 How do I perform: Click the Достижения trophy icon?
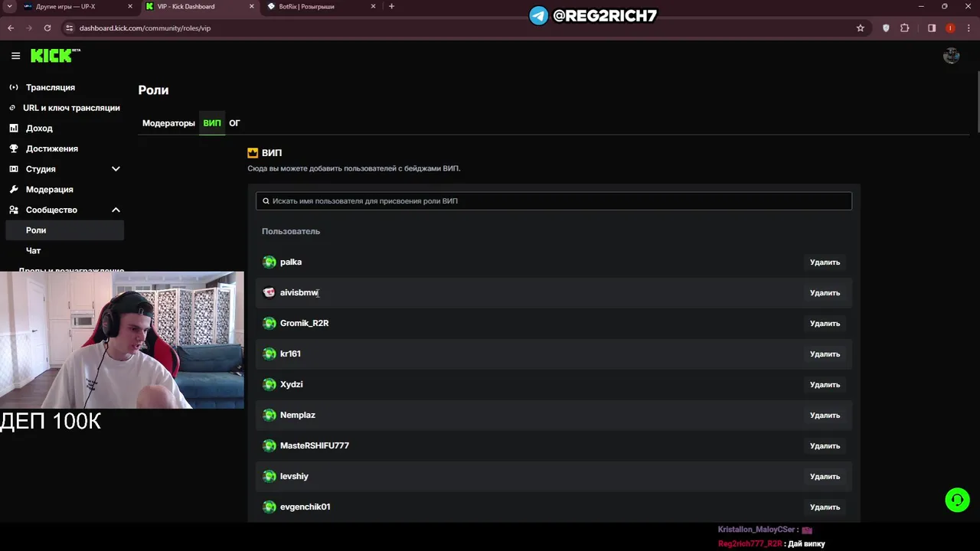coord(14,148)
